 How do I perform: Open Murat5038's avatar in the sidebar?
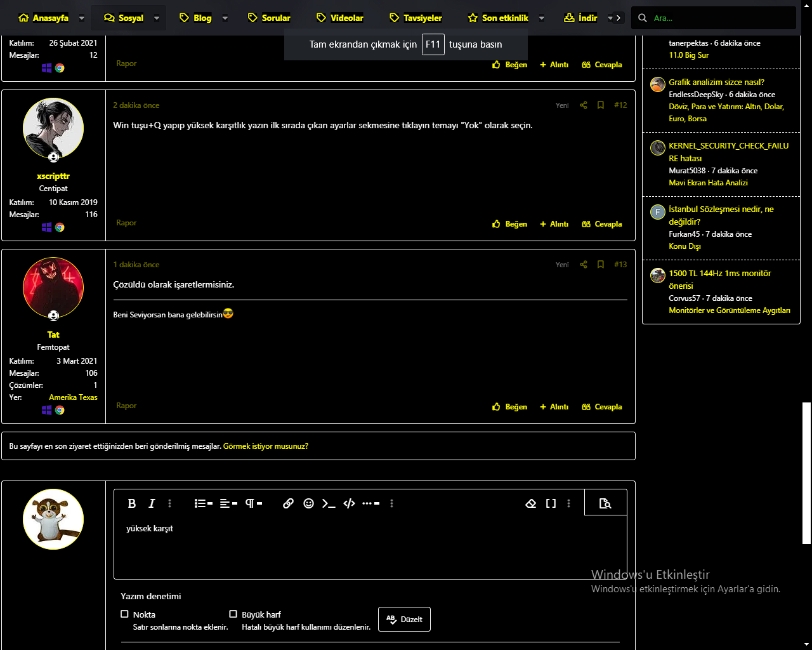pos(658,148)
